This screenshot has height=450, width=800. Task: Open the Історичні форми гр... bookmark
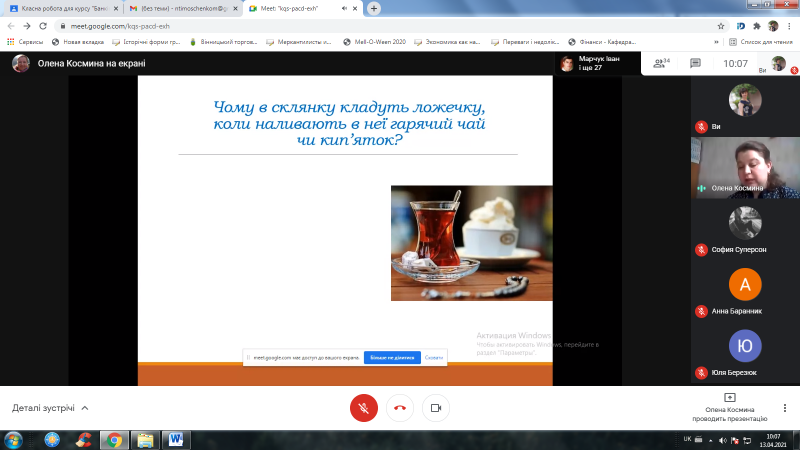[146, 42]
